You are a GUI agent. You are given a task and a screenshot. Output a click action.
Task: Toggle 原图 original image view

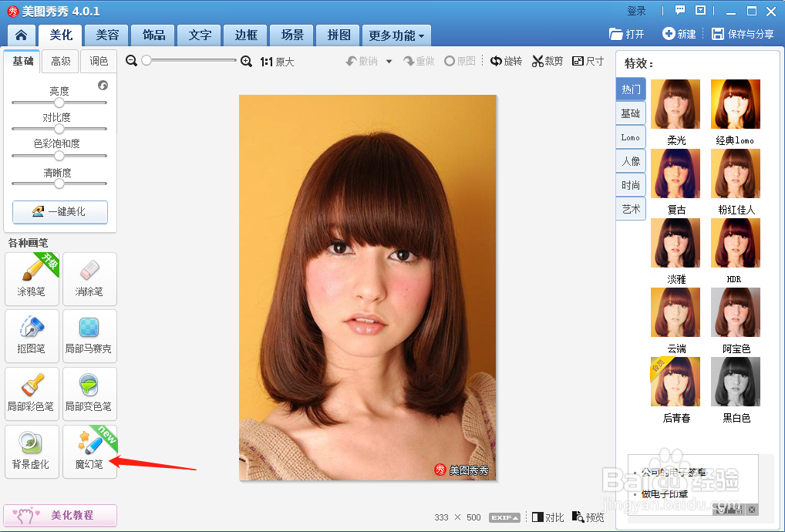click(460, 61)
